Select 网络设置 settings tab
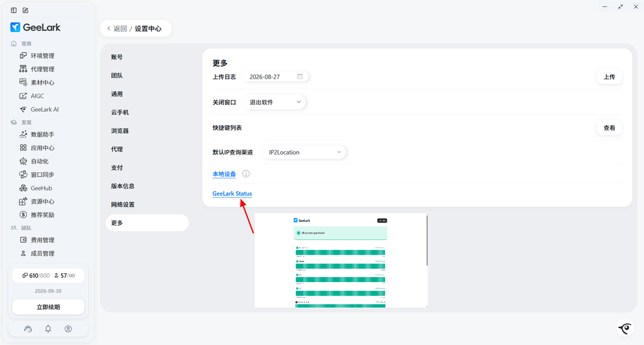644x345 pixels. 147,205
